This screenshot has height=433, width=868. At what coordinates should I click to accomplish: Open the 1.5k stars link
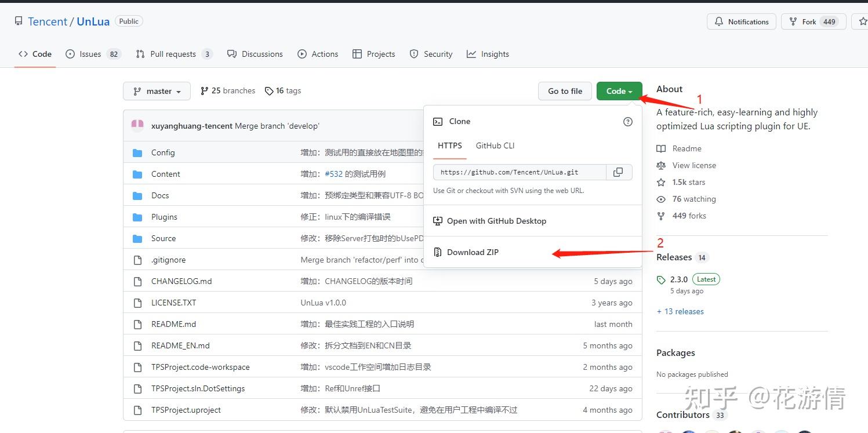point(689,183)
